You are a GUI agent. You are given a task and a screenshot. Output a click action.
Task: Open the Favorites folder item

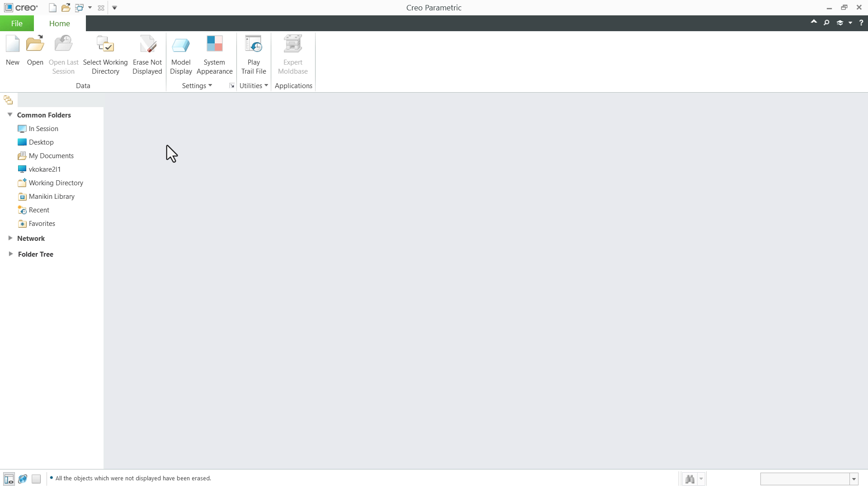pyautogui.click(x=36, y=224)
